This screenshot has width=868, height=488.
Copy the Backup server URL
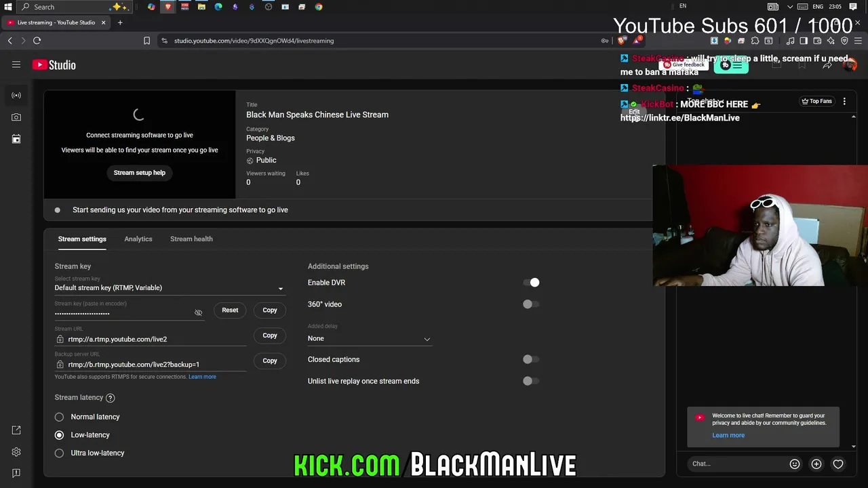click(x=270, y=361)
